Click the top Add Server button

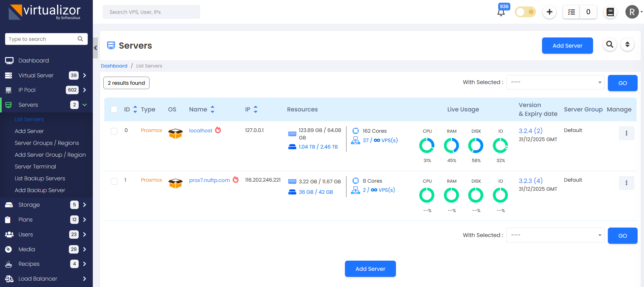pyautogui.click(x=567, y=46)
